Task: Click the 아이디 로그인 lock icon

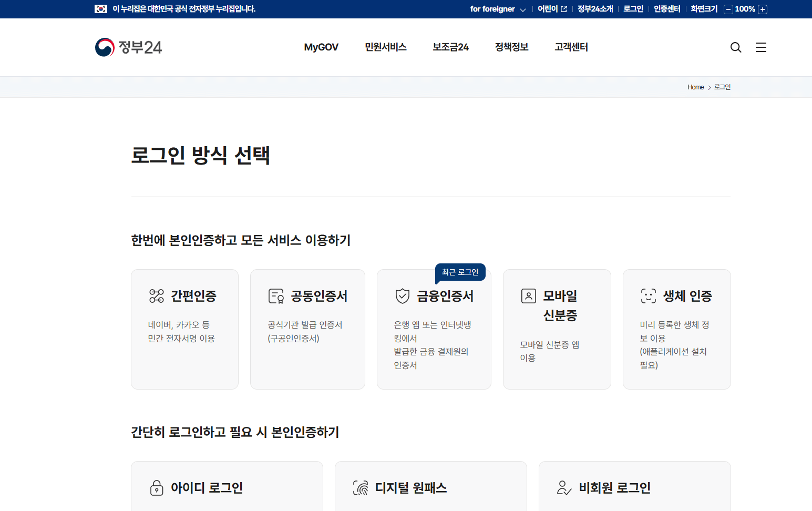Action: tap(156, 487)
